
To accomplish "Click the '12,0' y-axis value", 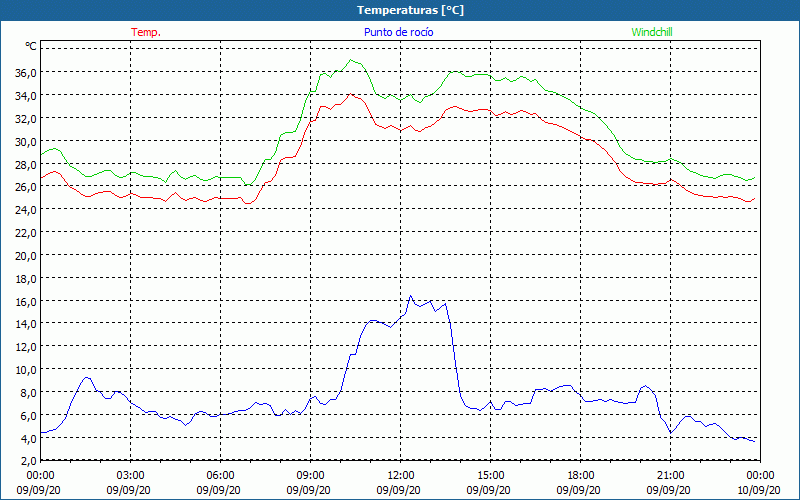I will coord(26,347).
